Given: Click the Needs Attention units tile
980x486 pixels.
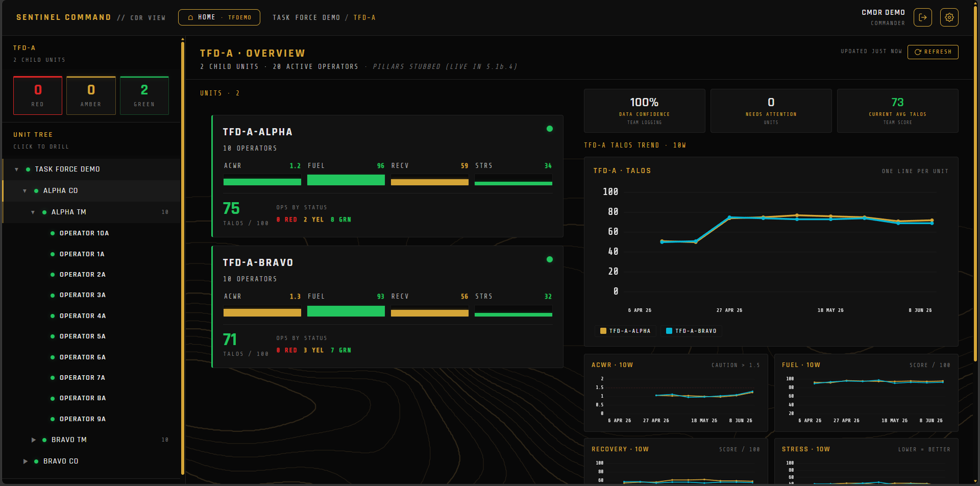Looking at the screenshot, I should [771, 111].
